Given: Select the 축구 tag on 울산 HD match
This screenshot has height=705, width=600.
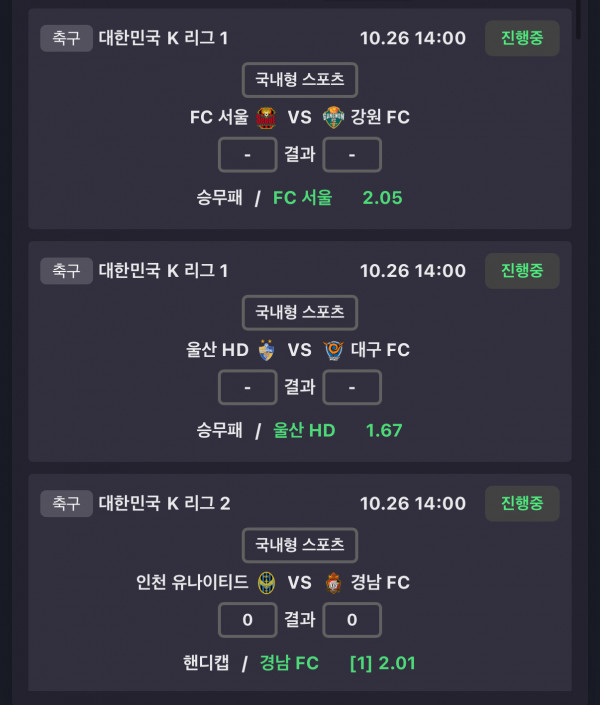Looking at the screenshot, I should 66,270.
